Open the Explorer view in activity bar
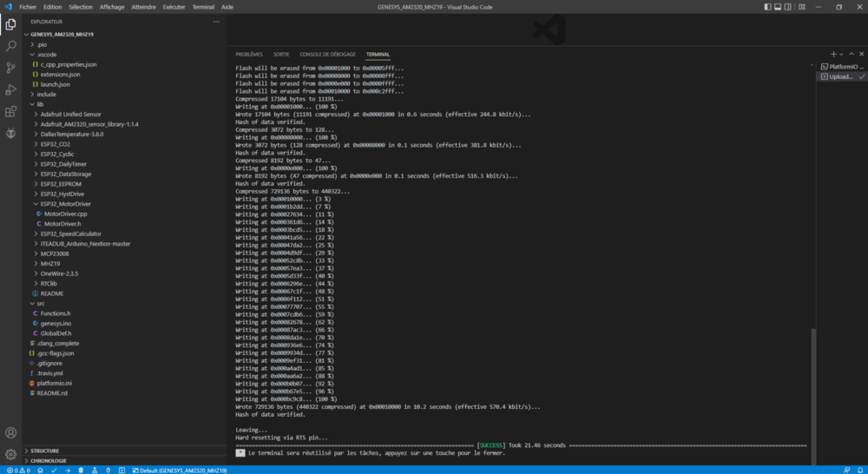This screenshot has width=868, height=474. [x=10, y=24]
